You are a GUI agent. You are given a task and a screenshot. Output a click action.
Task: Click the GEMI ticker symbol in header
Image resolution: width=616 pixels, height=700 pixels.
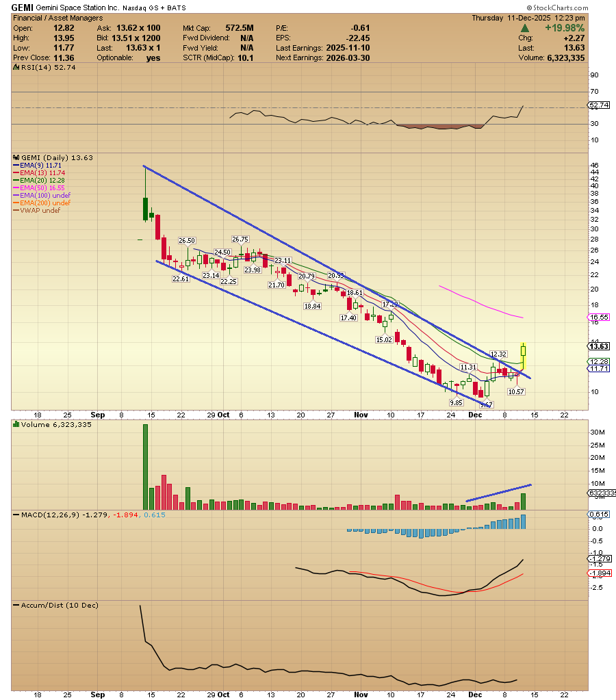23,8
